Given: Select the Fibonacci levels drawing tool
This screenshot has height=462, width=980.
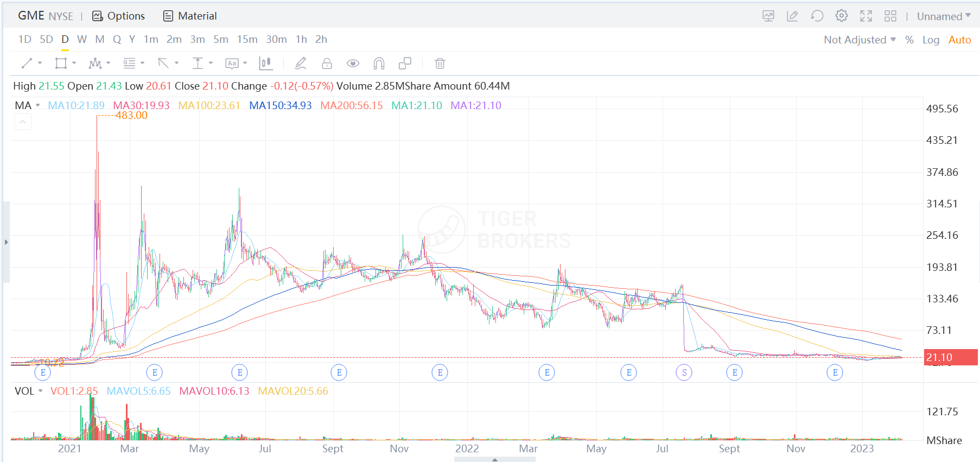Looking at the screenshot, I should point(129,64).
